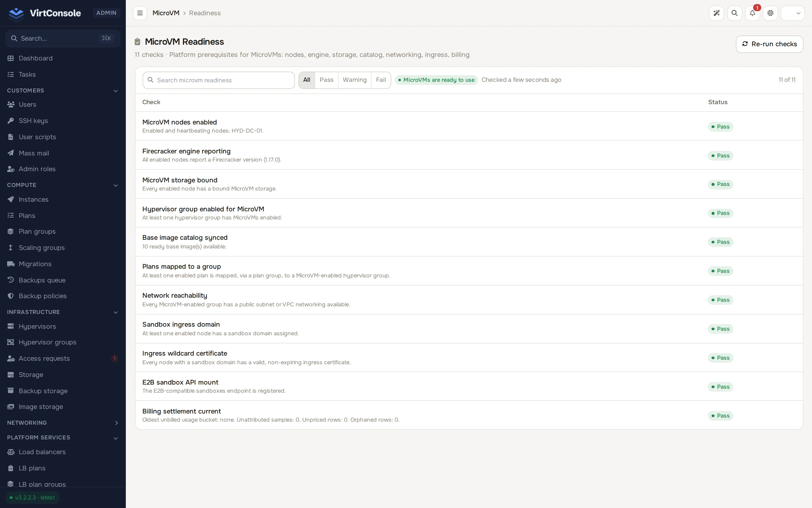Focus Search microvm readiness field
This screenshot has height=508, width=812.
(x=218, y=80)
